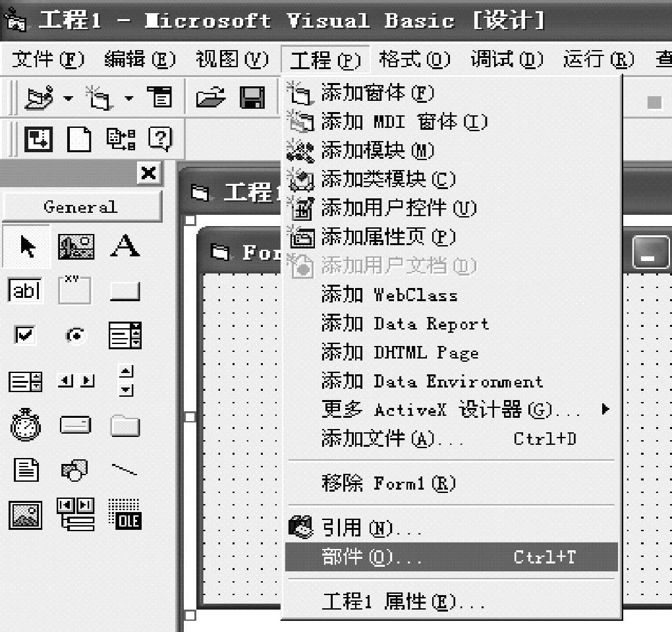Expand the Add Form dropdown arrow
The width and height of the screenshot is (672, 632).
pyautogui.click(x=128, y=98)
